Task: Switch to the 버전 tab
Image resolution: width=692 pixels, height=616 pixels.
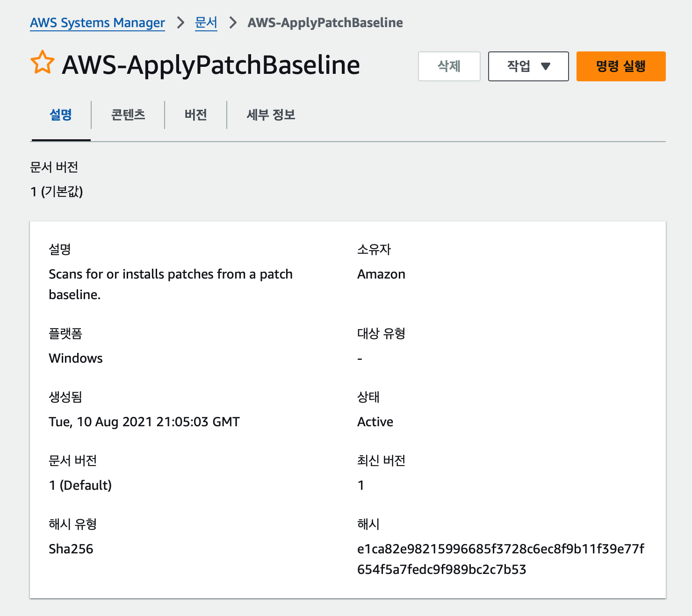Action: 196,115
